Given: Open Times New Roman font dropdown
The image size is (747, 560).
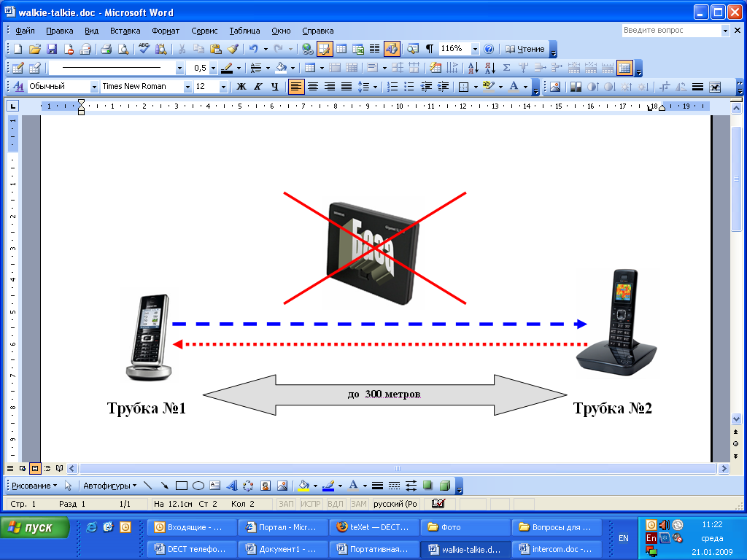Looking at the screenshot, I should click(x=187, y=86).
